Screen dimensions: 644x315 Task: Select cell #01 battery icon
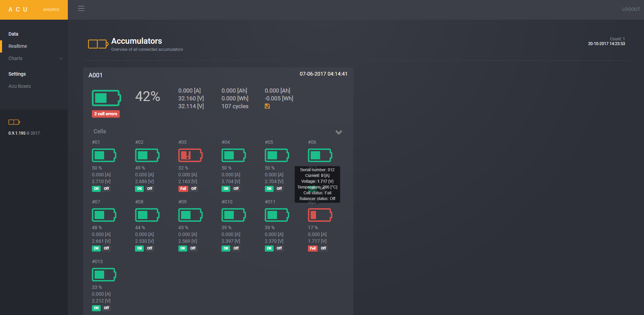[x=104, y=155]
